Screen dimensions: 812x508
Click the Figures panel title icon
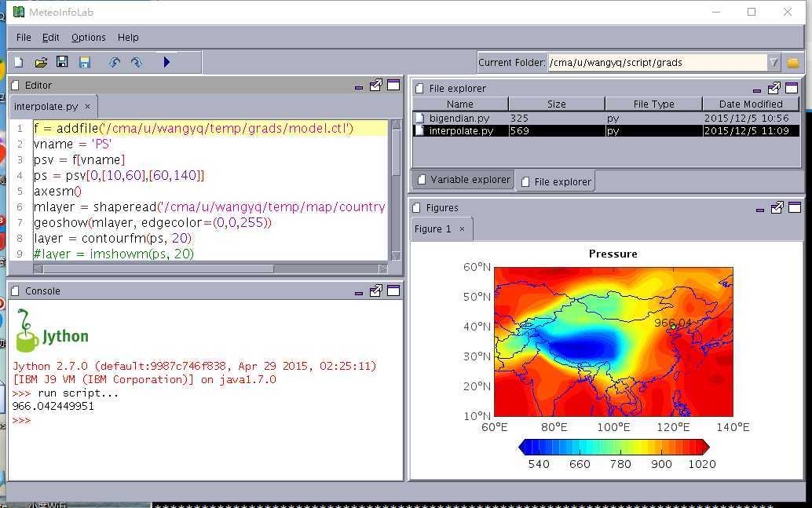pyautogui.click(x=416, y=207)
